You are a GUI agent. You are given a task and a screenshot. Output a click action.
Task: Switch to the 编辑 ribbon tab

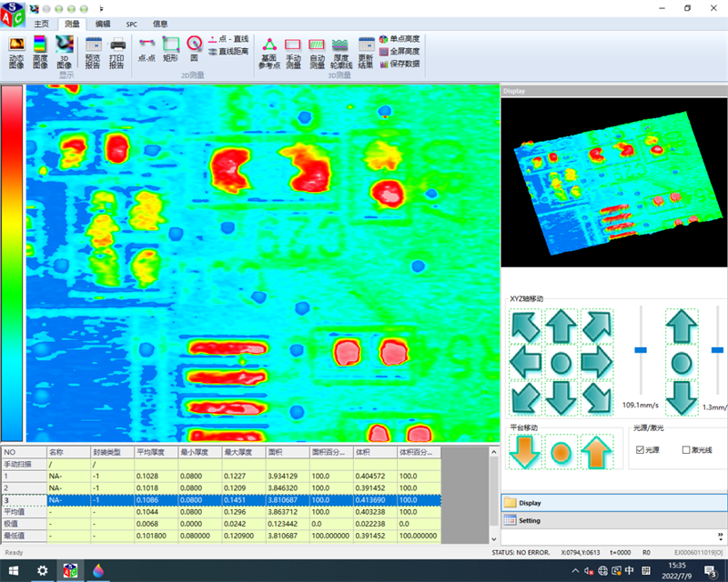(x=103, y=24)
